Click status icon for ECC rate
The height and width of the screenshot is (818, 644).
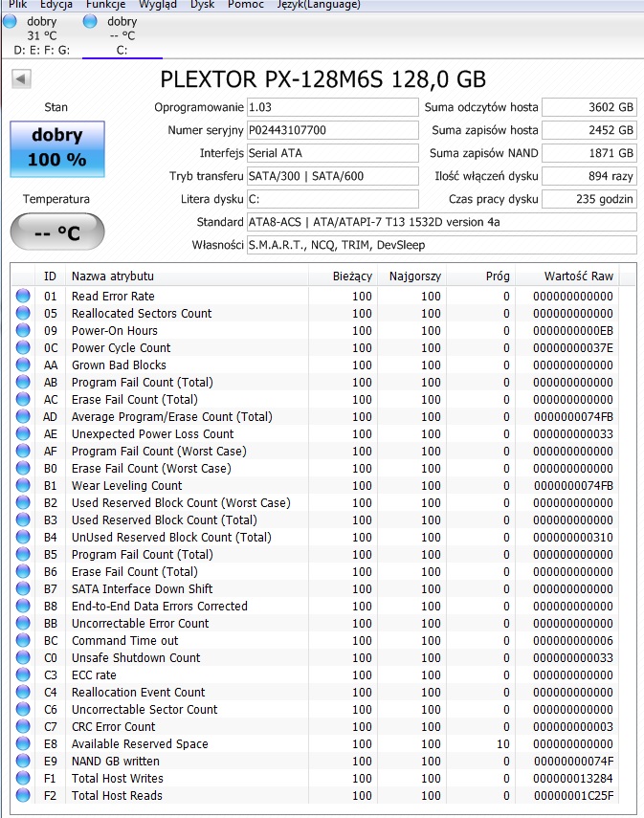[23, 674]
